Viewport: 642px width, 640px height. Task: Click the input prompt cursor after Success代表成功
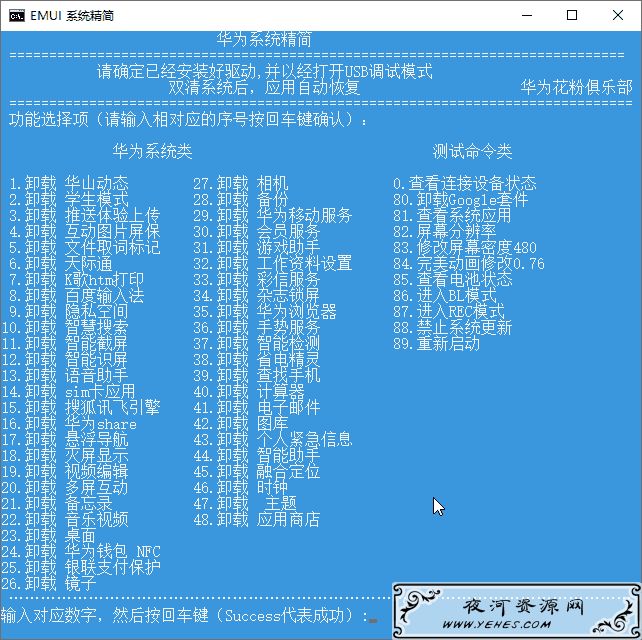(373, 621)
